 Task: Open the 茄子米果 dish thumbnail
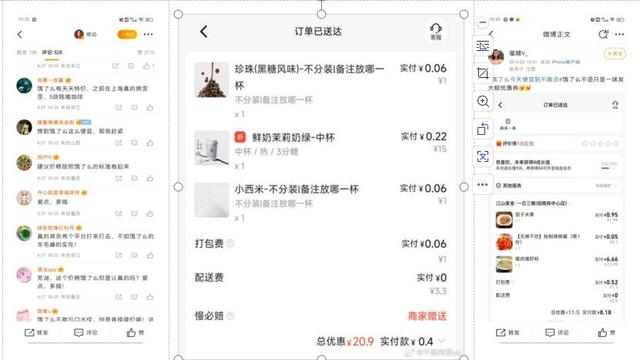[x=504, y=220]
